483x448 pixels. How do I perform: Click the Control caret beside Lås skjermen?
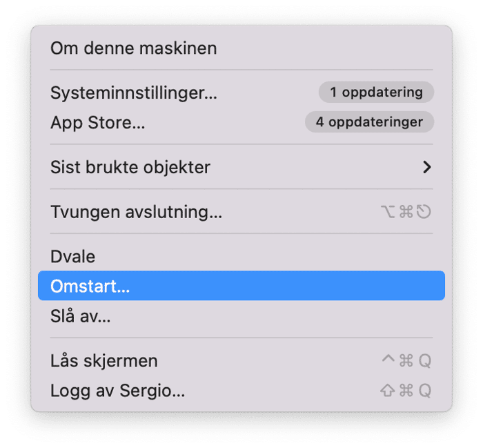coord(388,360)
